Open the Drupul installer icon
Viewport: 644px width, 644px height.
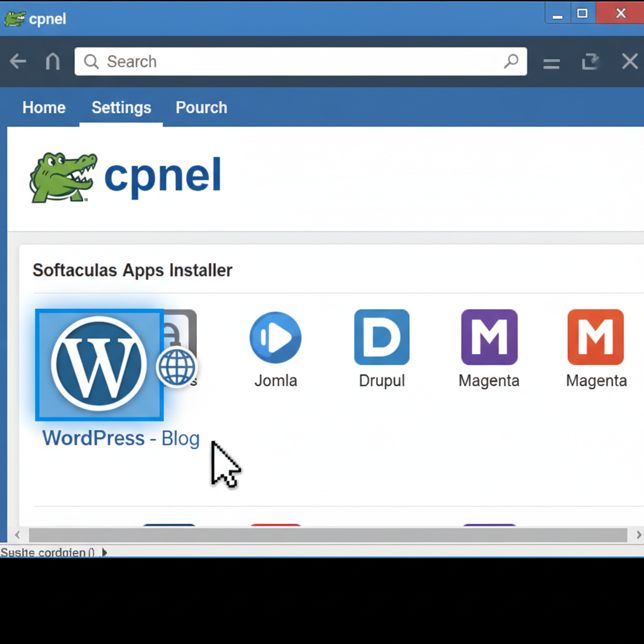tap(382, 337)
